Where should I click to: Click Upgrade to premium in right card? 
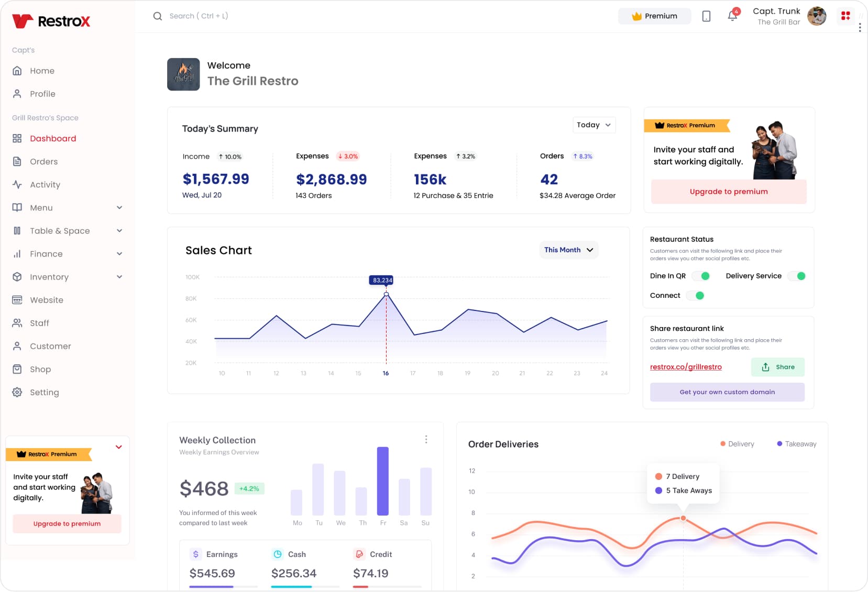click(729, 192)
